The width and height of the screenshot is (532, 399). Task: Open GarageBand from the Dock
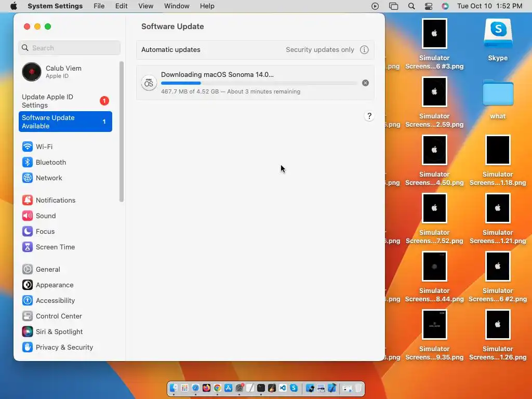(272, 388)
